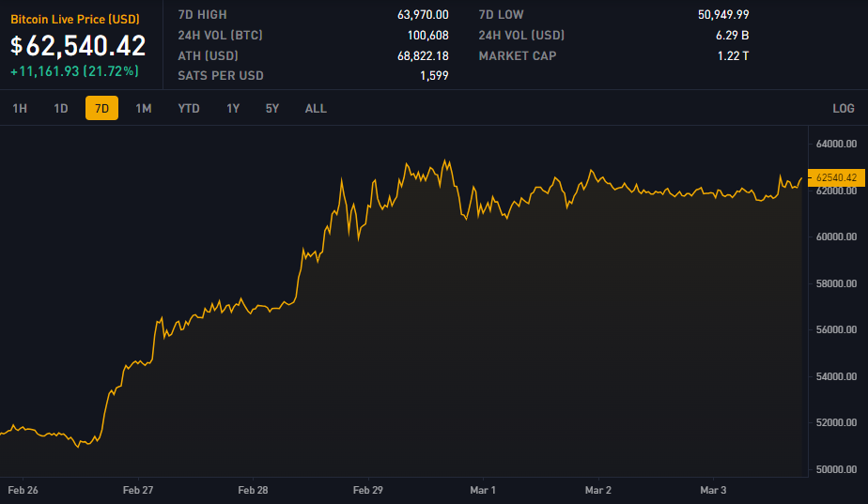This screenshot has height=504, width=868.
Task: Click the ATH (USD) label
Action: (209, 56)
